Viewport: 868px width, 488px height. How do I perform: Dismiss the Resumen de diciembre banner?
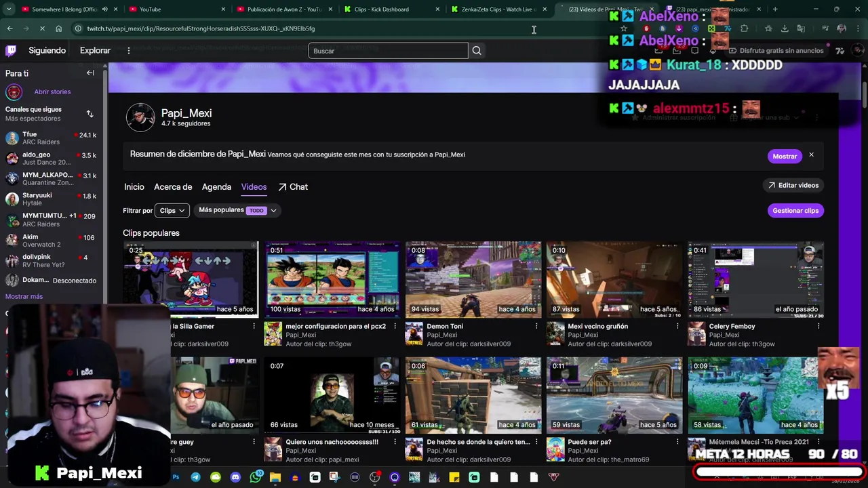coord(811,155)
